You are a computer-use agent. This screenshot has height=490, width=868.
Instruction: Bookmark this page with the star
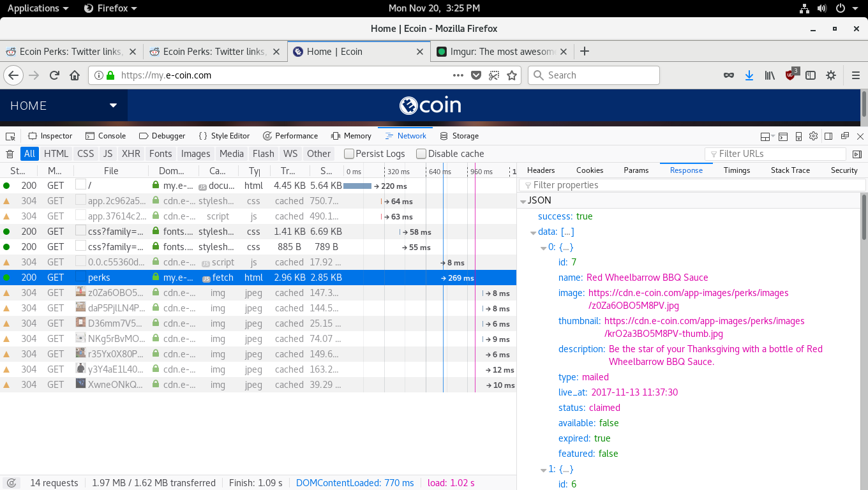click(513, 75)
